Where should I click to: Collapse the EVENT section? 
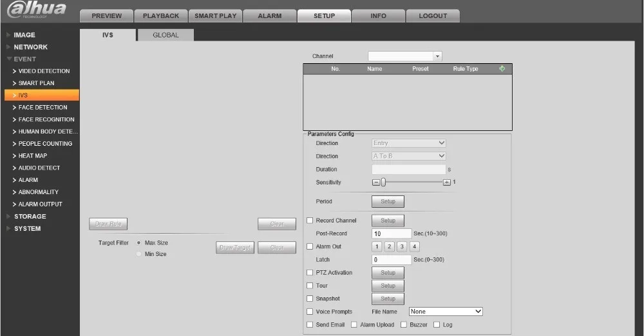coord(24,59)
